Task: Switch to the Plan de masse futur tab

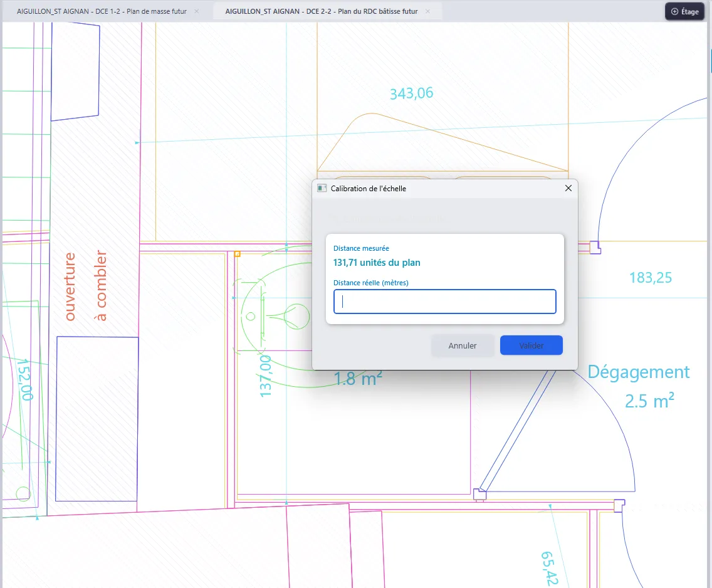Action: tap(102, 11)
